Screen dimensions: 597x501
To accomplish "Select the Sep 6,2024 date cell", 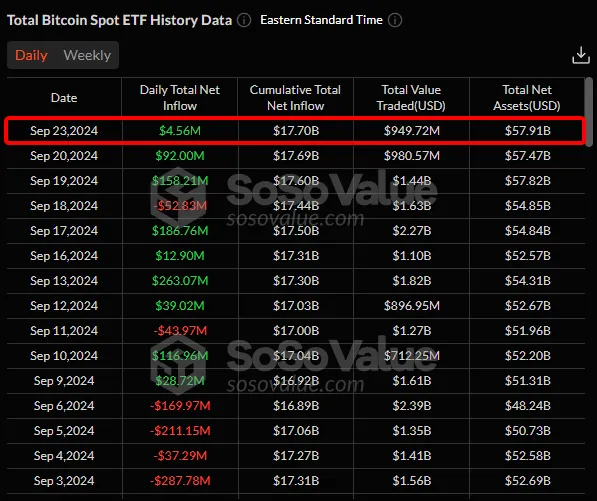I will pyautogui.click(x=64, y=406).
